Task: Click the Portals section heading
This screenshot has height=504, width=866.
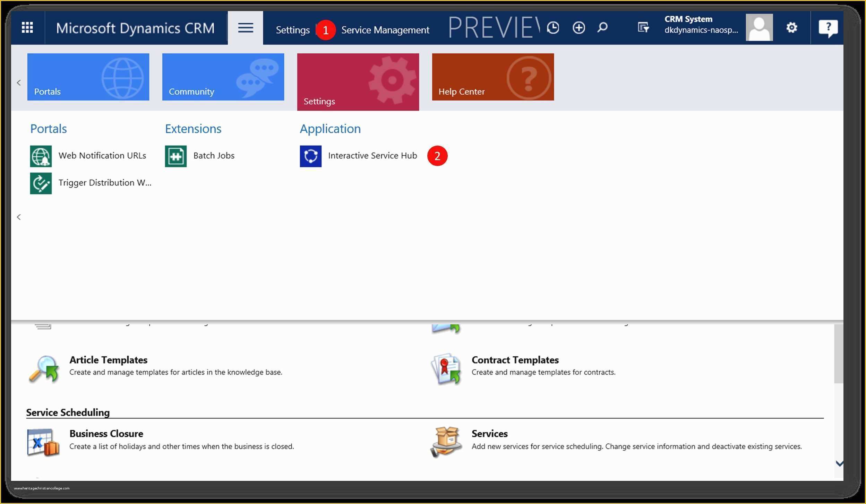Action: tap(48, 129)
